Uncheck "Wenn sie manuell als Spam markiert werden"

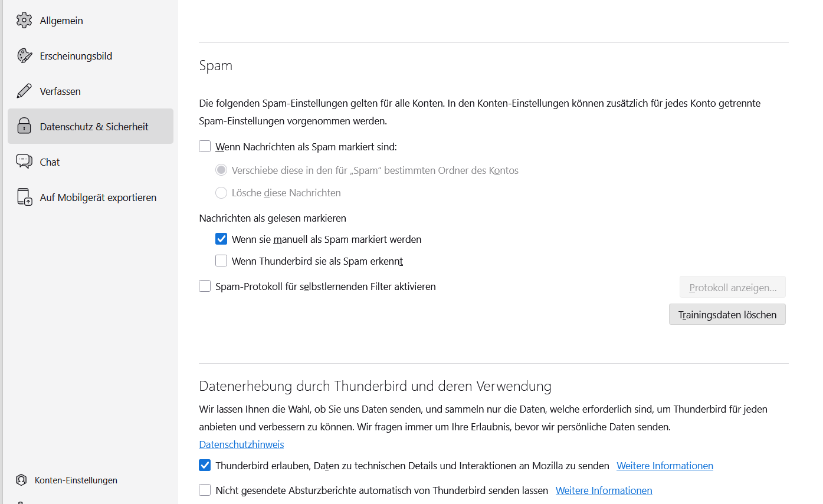pyautogui.click(x=221, y=239)
